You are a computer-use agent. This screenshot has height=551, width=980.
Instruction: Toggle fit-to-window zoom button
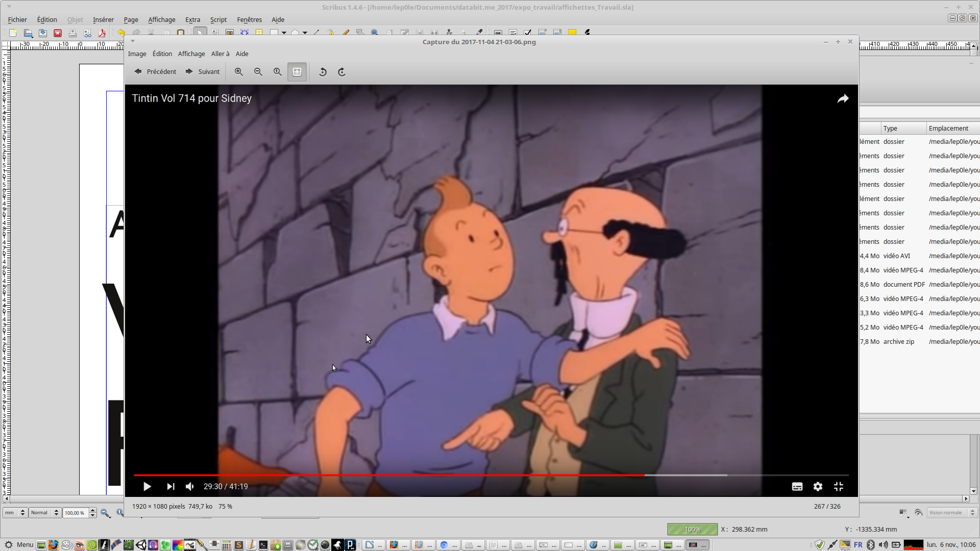[x=297, y=72]
